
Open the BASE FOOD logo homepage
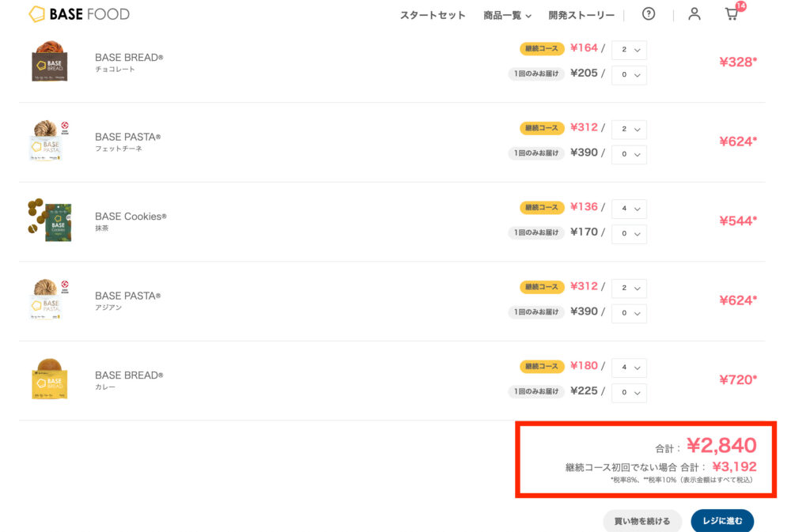(79, 14)
